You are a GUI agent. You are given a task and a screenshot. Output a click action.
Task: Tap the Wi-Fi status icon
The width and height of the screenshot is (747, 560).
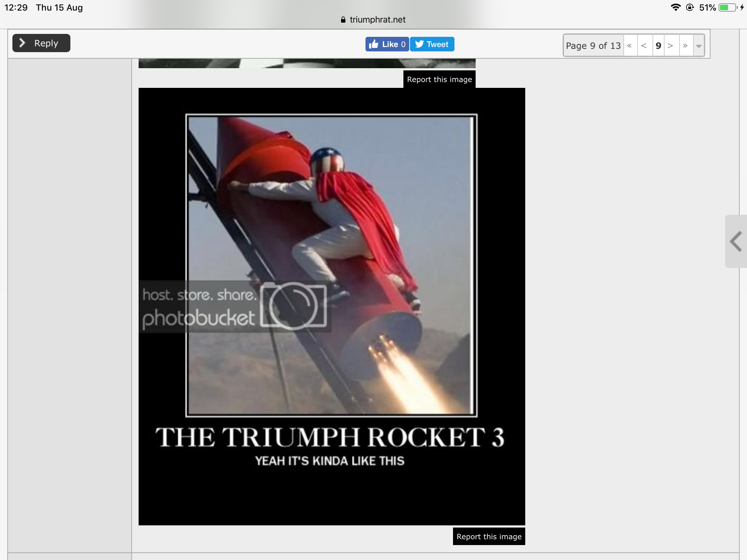point(676,7)
